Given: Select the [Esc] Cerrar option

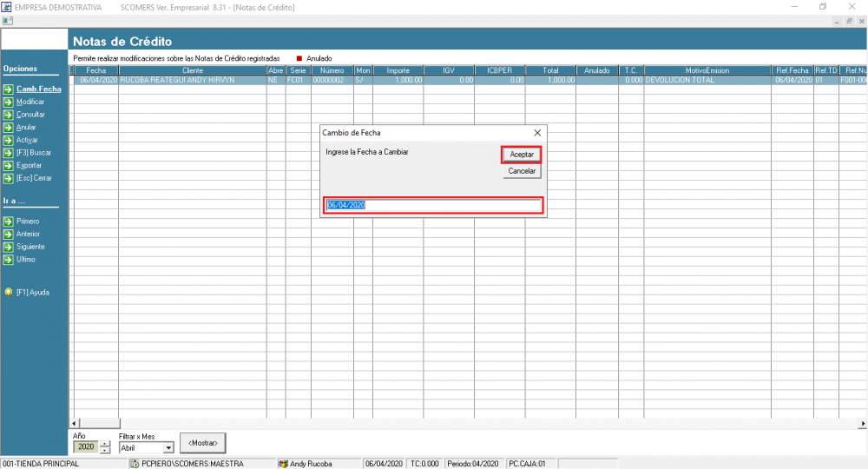Looking at the screenshot, I should 34,178.
